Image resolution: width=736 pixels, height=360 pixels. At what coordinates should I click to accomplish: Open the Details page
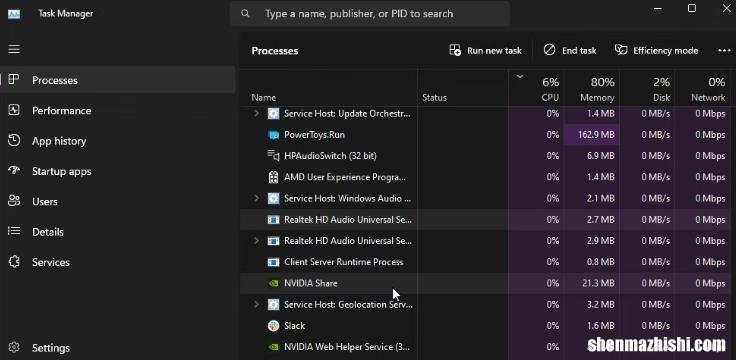point(118,232)
